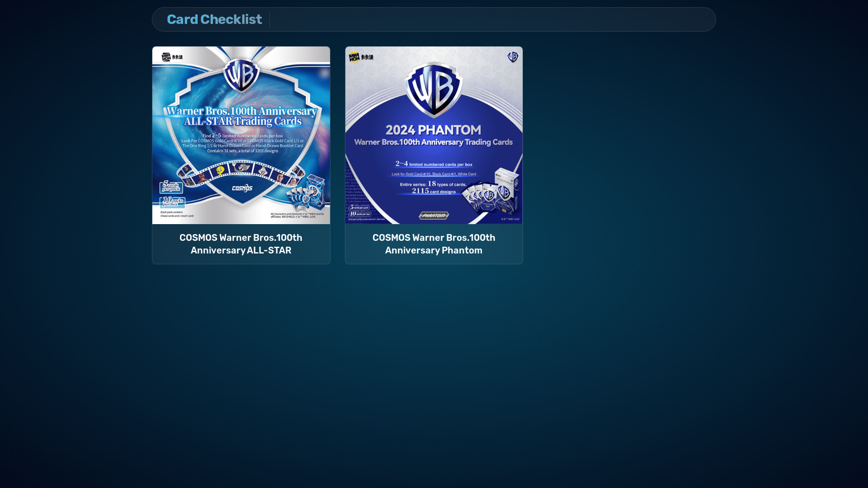Click 'ALL-STAR Trading Cards' text on cover

(242, 121)
